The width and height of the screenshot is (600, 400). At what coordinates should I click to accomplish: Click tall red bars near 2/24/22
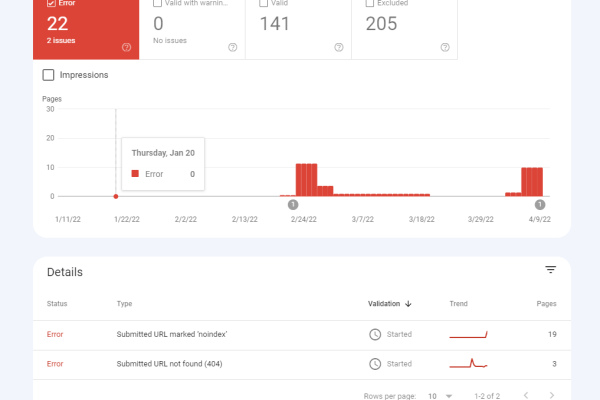[307, 180]
